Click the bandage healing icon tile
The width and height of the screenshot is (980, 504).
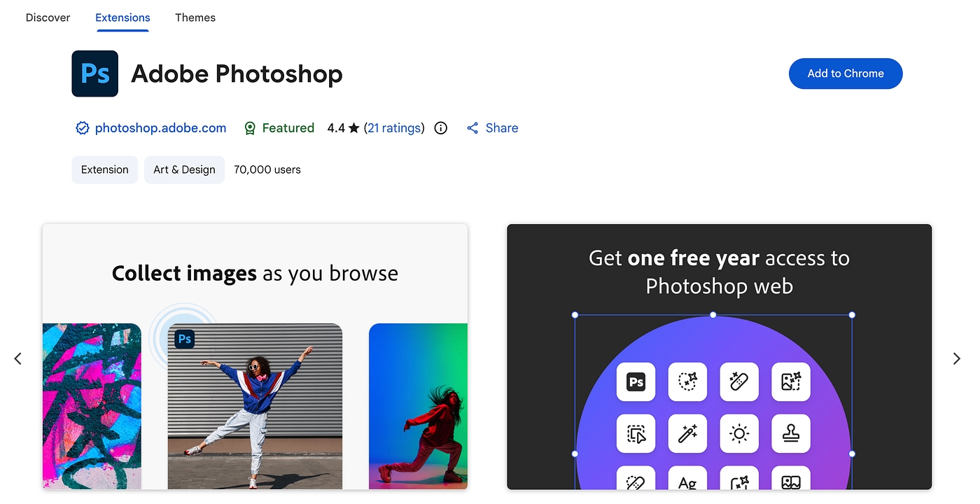pos(739,381)
